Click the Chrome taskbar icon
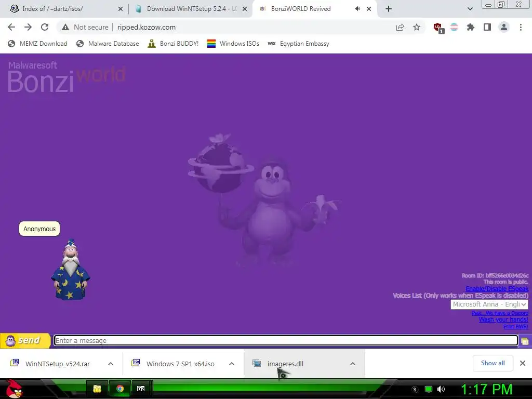 point(119,389)
